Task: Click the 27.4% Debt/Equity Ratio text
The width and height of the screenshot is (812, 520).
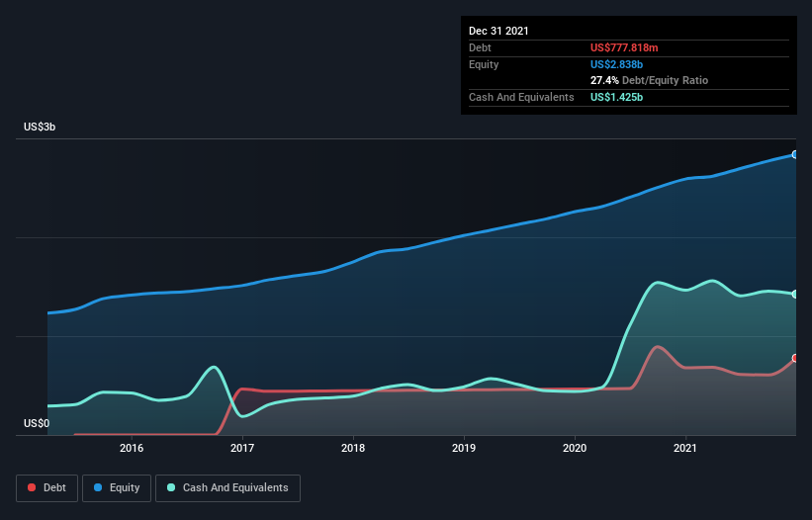Action: [649, 80]
